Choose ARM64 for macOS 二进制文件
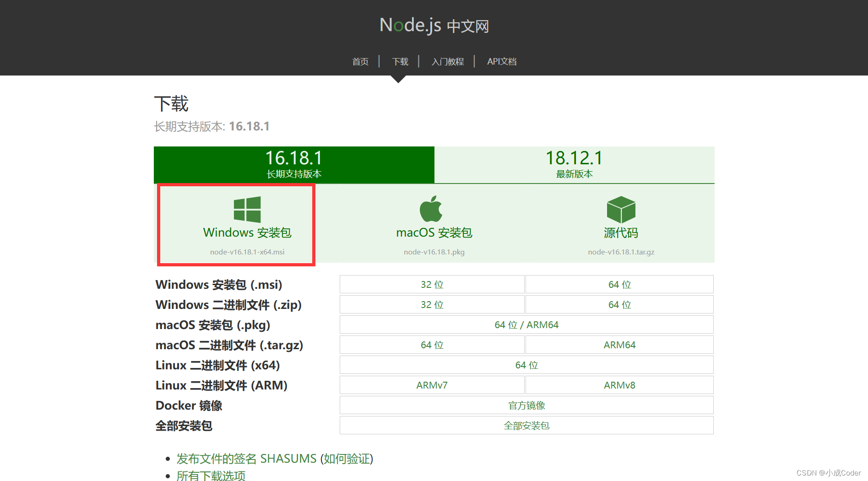This screenshot has height=481, width=868. (x=619, y=345)
